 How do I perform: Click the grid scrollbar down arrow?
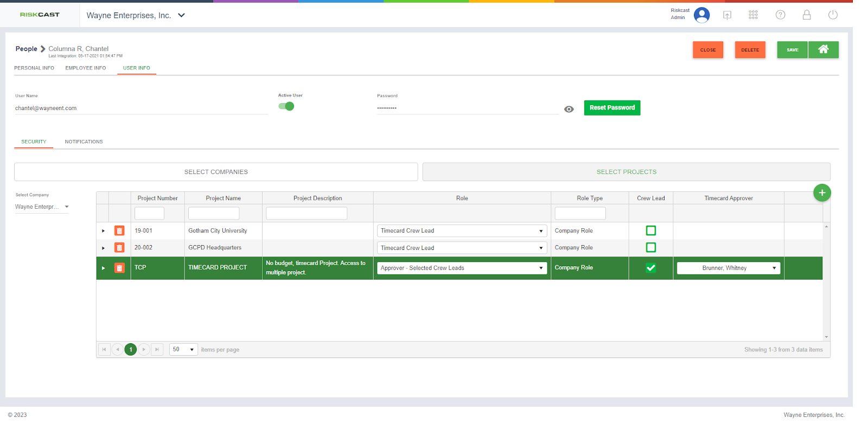pos(826,337)
